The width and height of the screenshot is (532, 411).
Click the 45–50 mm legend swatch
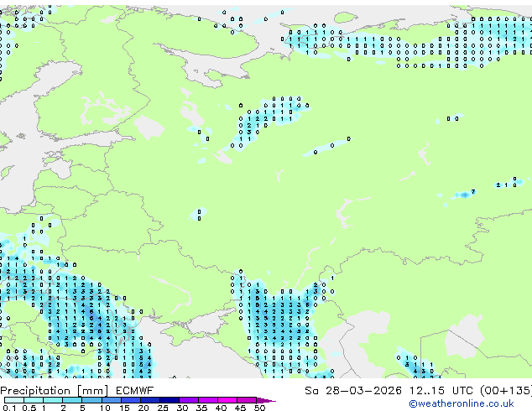(247, 400)
